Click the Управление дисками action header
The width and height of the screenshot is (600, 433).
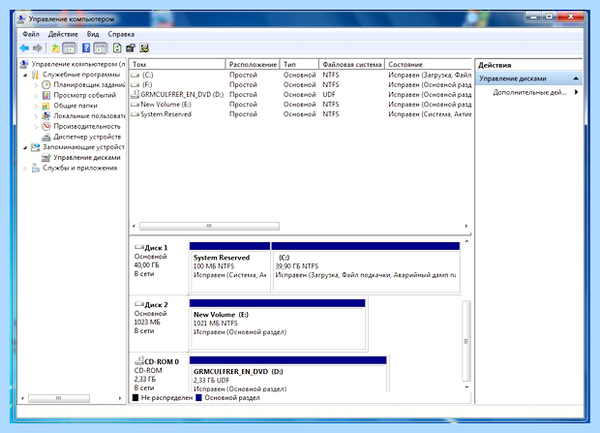point(528,78)
